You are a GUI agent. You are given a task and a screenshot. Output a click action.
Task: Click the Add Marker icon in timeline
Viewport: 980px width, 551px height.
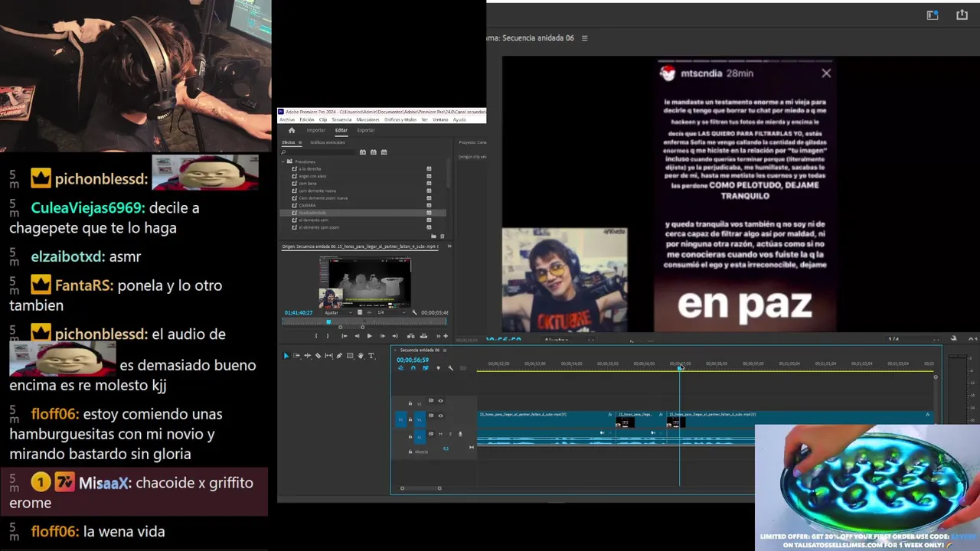tap(438, 368)
